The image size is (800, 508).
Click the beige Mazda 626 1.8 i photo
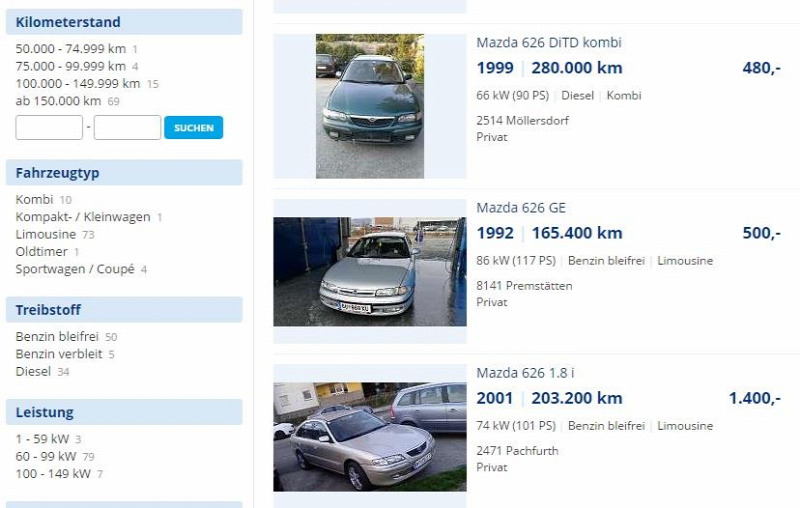coord(370,436)
